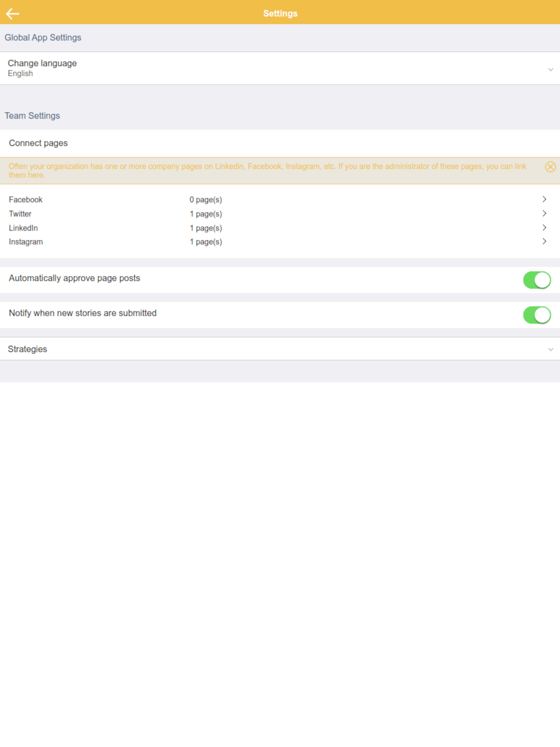560x747 pixels.
Task: Select the Facebook row label
Action: pos(26,200)
